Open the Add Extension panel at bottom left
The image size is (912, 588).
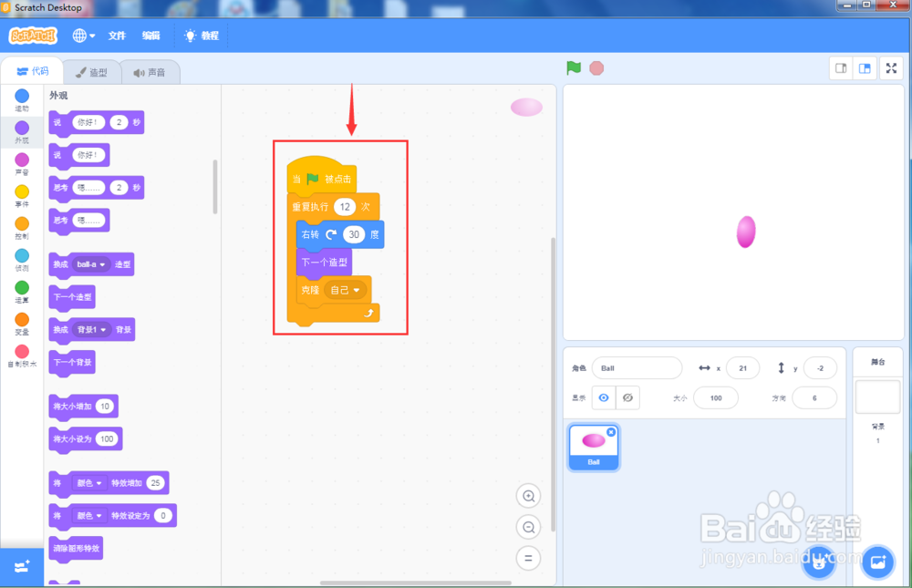[x=21, y=566]
